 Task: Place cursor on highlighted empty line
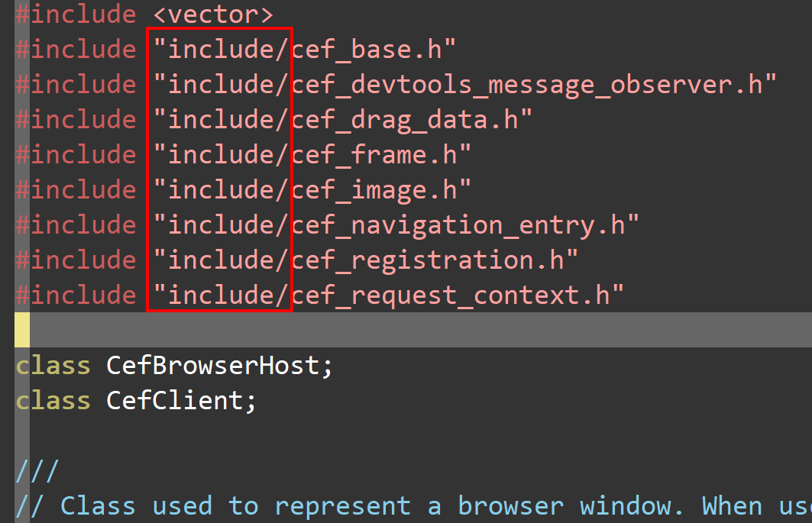tap(420, 330)
